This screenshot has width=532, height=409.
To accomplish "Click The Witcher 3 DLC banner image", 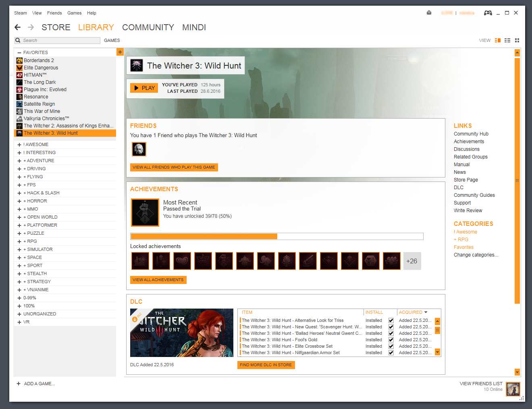I will point(182,333).
